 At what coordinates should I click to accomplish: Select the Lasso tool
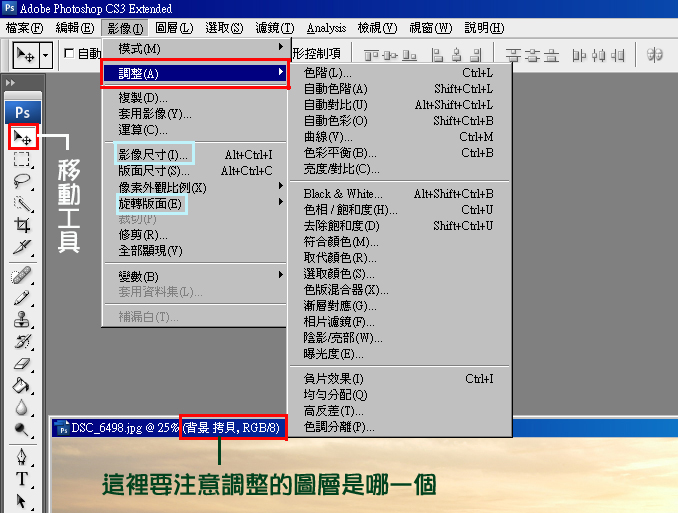[x=22, y=181]
